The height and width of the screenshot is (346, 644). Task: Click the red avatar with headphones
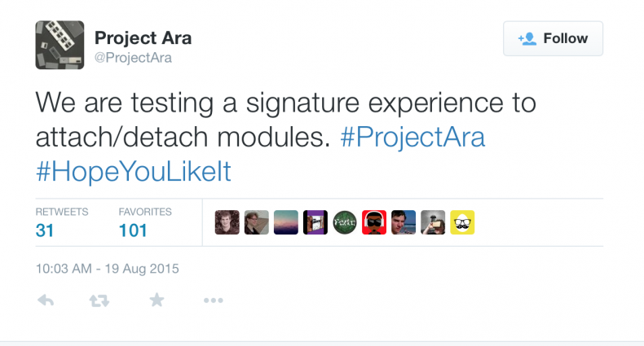(374, 222)
